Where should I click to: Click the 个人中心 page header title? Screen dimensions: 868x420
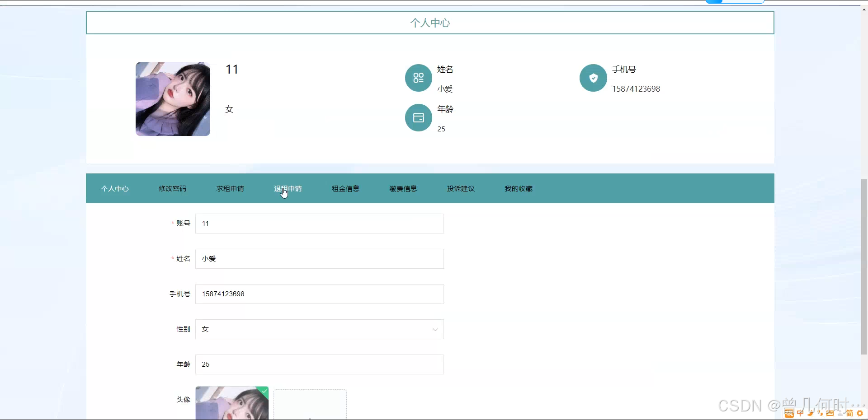[430, 23]
